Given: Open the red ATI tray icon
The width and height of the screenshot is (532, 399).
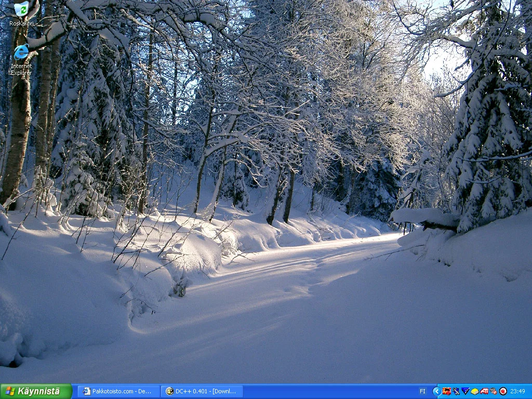Looking at the screenshot, I should pyautogui.click(x=484, y=391).
